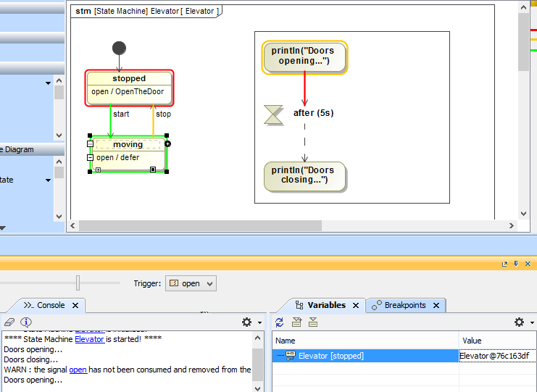Click the black plus handle on moving state

168,144
